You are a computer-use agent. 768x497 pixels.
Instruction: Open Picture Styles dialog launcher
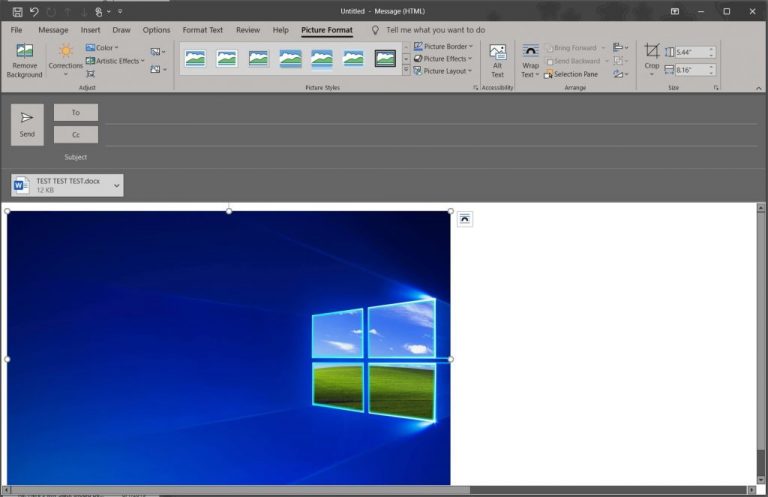[x=476, y=88]
